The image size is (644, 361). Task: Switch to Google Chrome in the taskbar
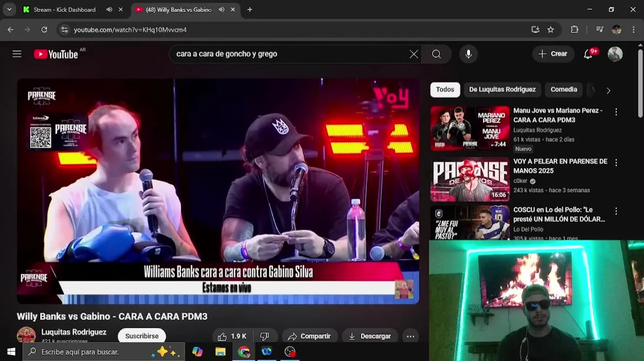pos(244,351)
